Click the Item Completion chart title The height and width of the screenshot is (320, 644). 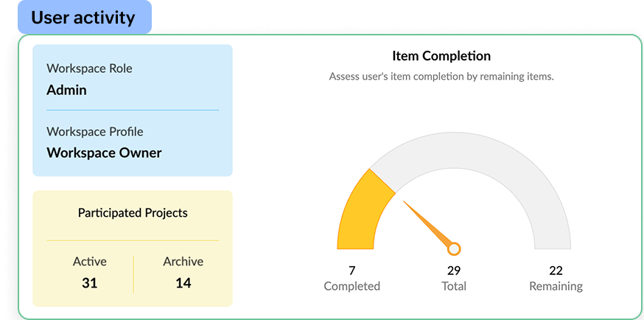point(441,56)
